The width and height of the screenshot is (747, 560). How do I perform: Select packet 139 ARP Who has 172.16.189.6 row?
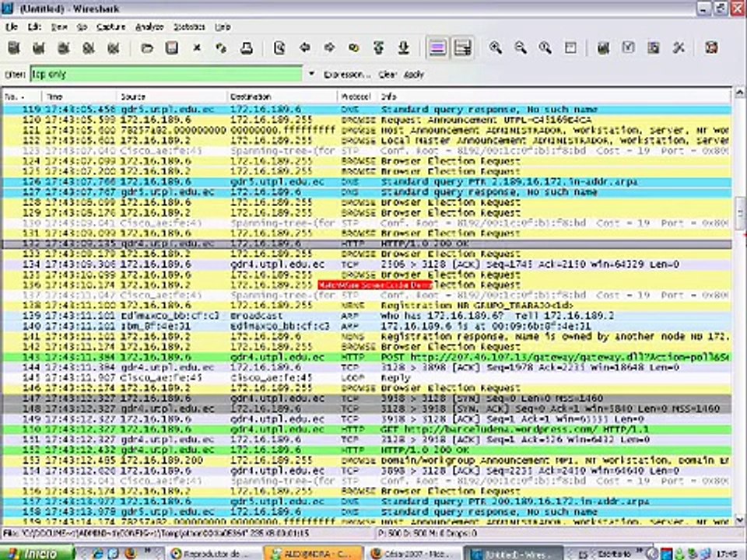pos(366,316)
